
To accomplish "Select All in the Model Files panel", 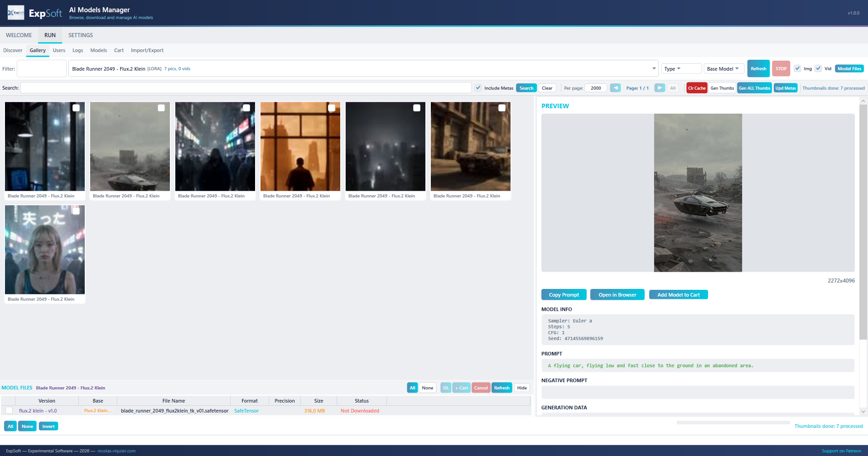I will (x=412, y=388).
